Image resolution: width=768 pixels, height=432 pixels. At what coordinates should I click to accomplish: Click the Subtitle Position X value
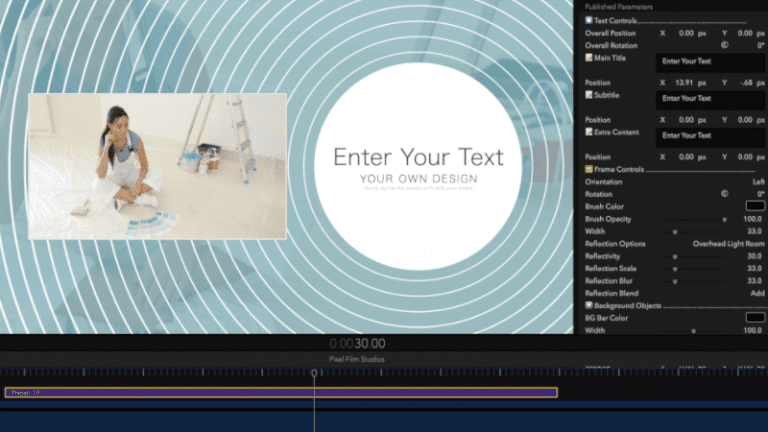tap(686, 120)
